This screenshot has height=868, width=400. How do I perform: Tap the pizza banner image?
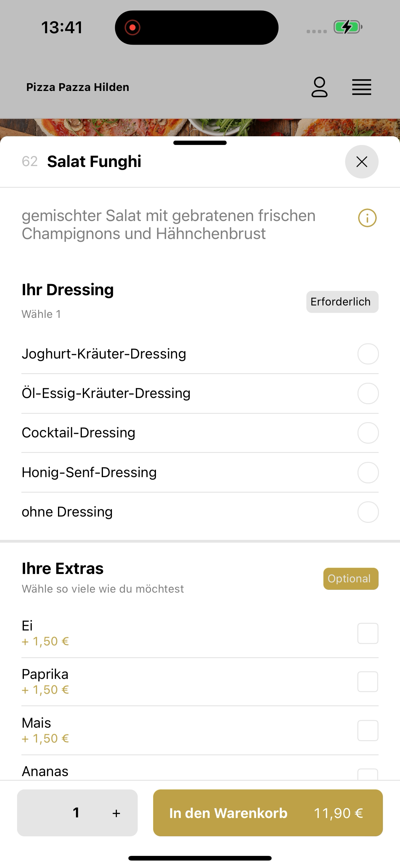[x=200, y=127]
